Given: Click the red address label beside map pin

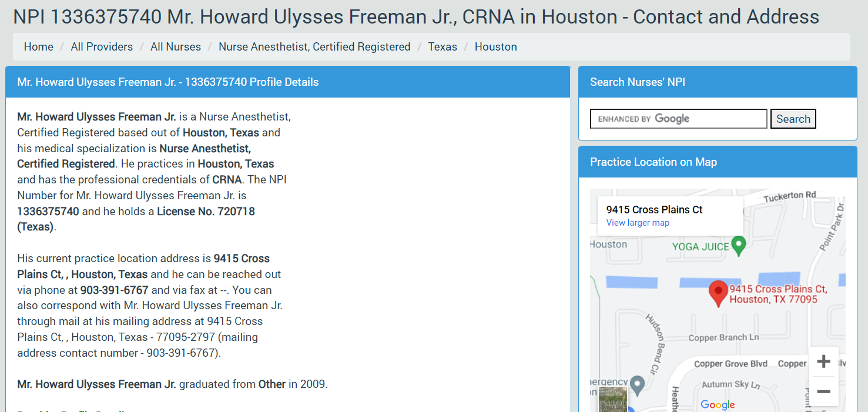Looking at the screenshot, I should [x=778, y=294].
